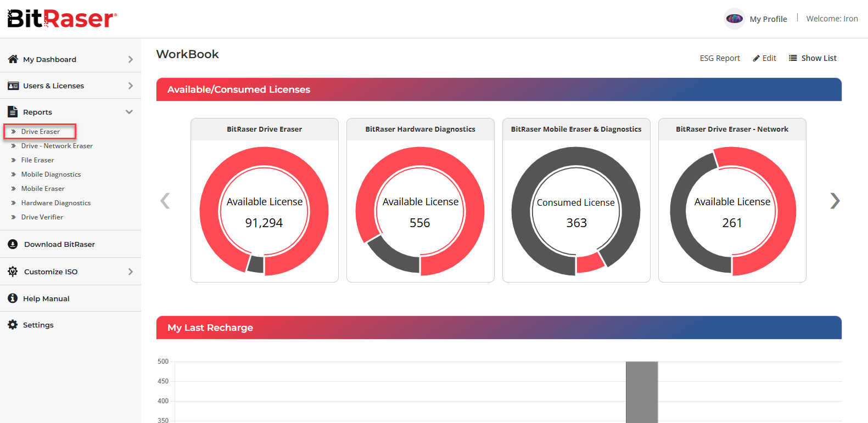The image size is (868, 423).
Task: Click the BitRaser Mobile Eraser & Diagnostics title
Action: click(x=576, y=129)
